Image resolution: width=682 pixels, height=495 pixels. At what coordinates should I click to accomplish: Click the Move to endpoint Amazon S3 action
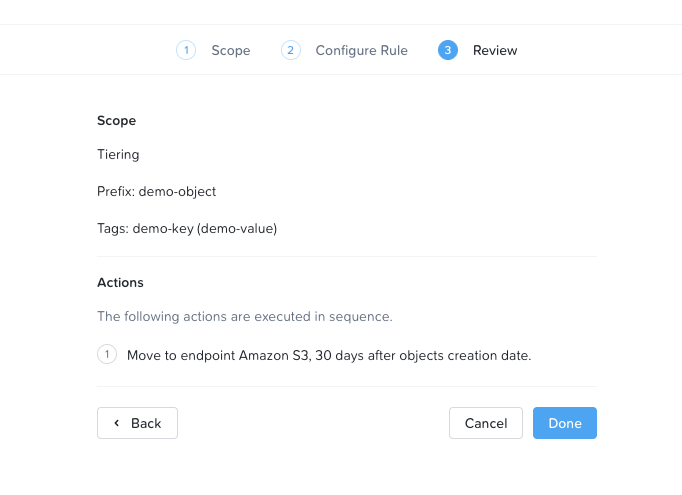(x=329, y=355)
